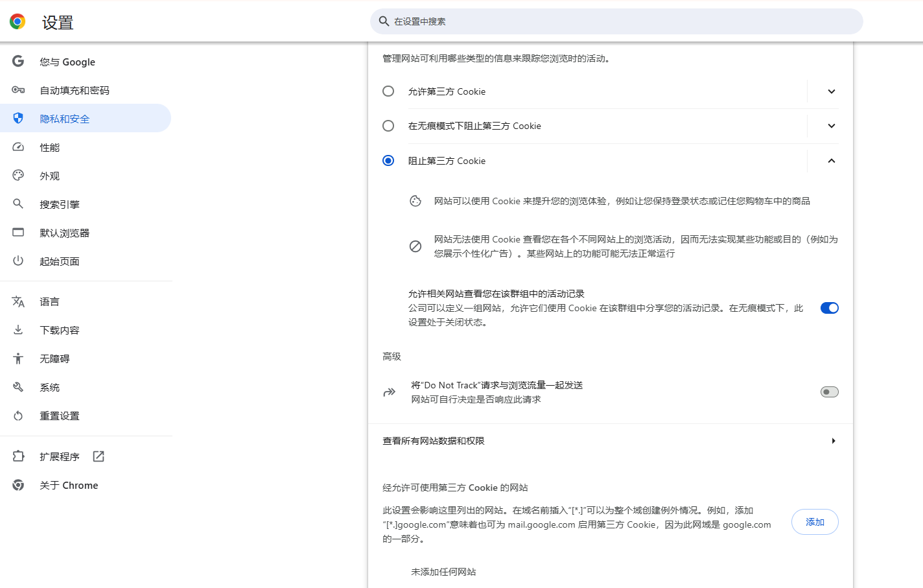923x588 pixels.
Task: Click the palette appearance icon
Action: tap(18, 176)
